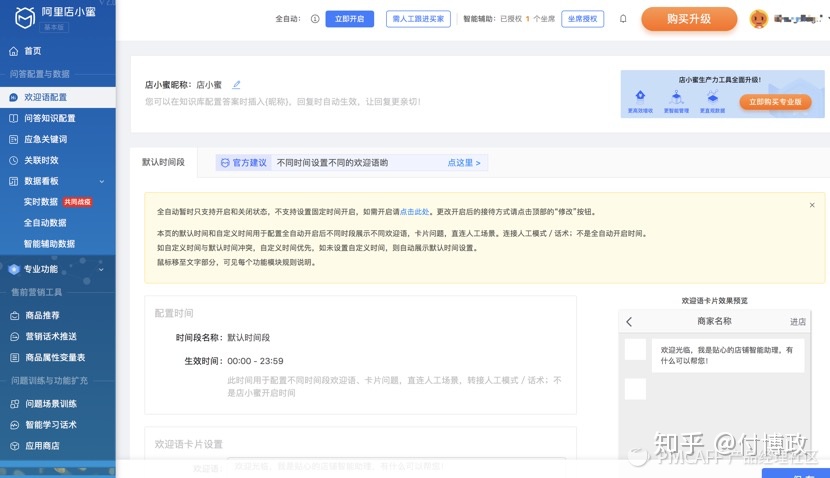Click the 欢迎语 input field
Image resolution: width=830 pixels, height=478 pixels.
[x=396, y=466]
